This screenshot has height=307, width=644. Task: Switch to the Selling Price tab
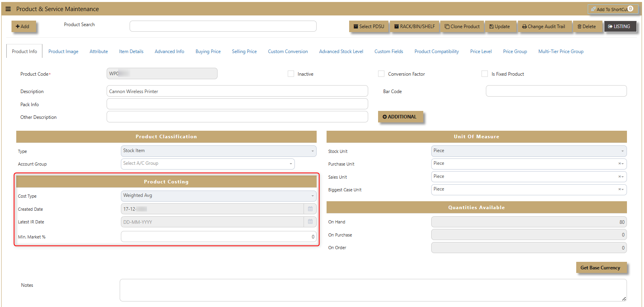[244, 51]
